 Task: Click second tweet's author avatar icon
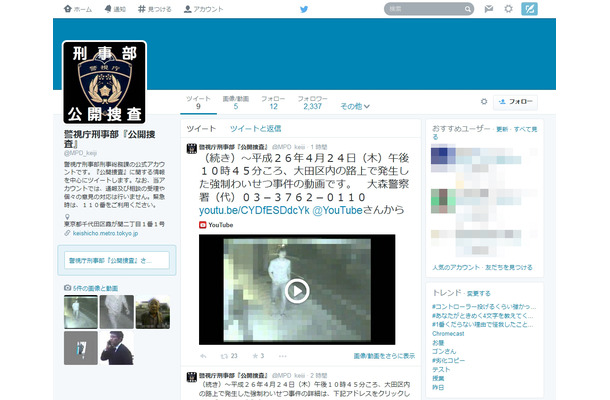point(191,377)
